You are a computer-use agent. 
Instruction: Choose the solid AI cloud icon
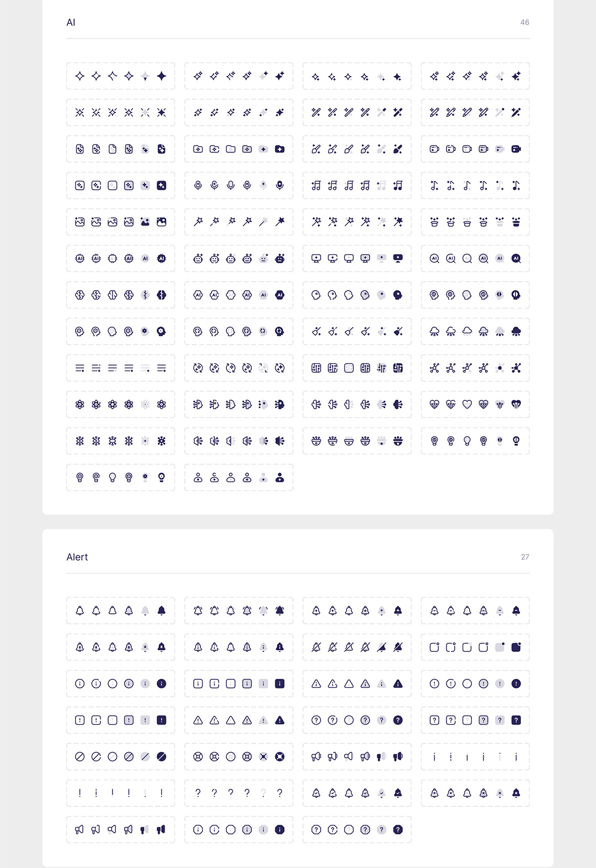tap(516, 331)
